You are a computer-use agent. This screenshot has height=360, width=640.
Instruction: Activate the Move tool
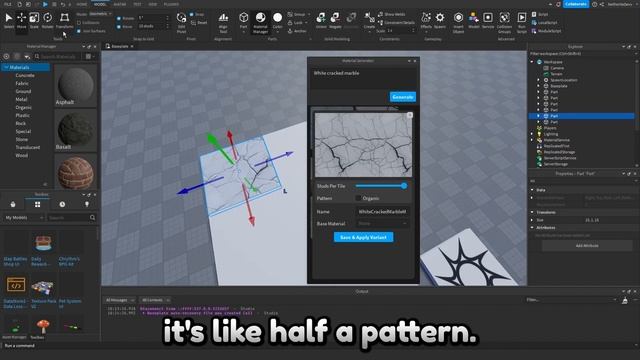coord(21,20)
